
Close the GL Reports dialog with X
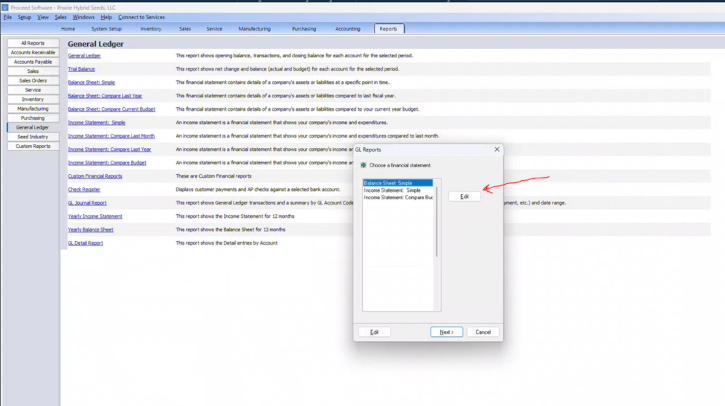pos(497,149)
